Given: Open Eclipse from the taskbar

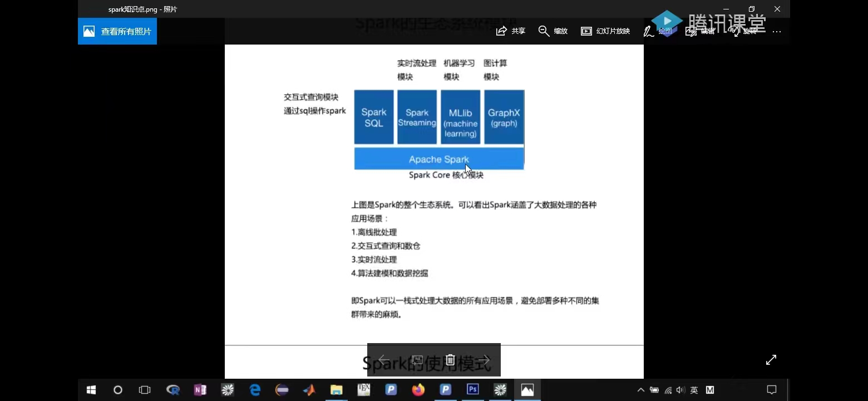Looking at the screenshot, I should click(x=282, y=390).
